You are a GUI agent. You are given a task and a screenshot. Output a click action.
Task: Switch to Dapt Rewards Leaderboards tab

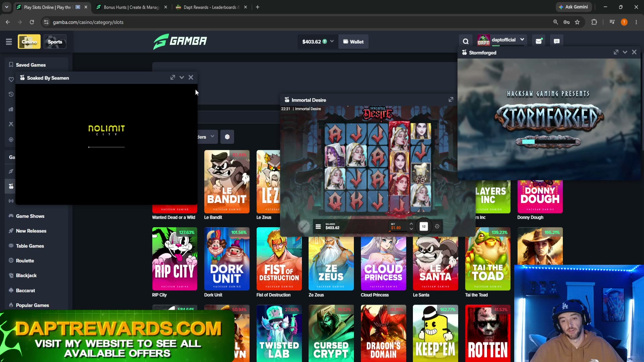(212, 7)
